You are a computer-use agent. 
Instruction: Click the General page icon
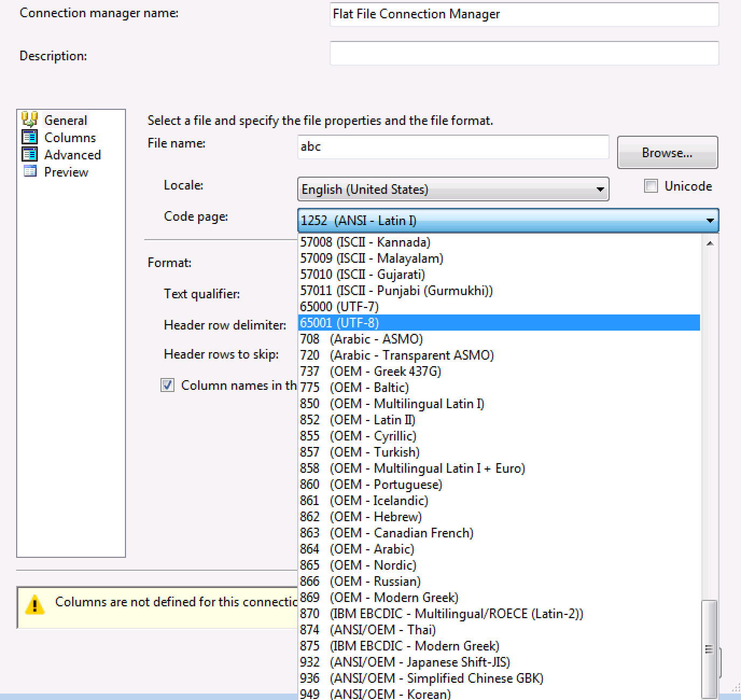click(x=30, y=119)
